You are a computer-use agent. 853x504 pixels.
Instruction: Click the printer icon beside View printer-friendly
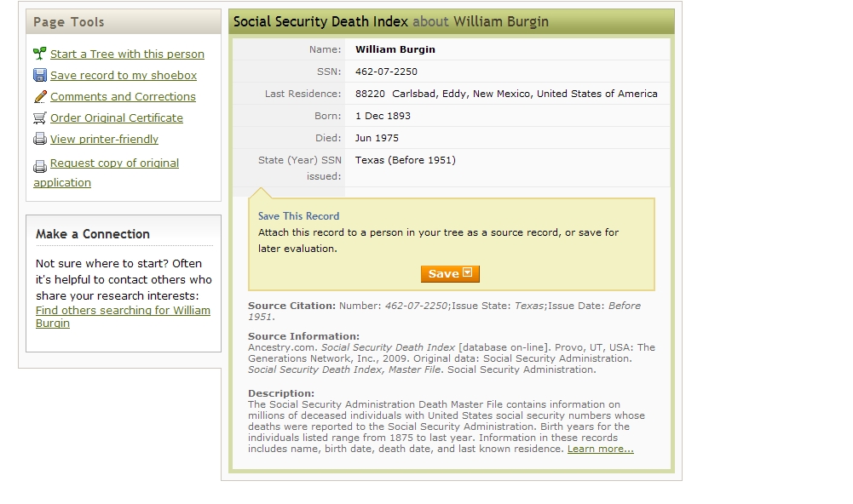(x=40, y=139)
